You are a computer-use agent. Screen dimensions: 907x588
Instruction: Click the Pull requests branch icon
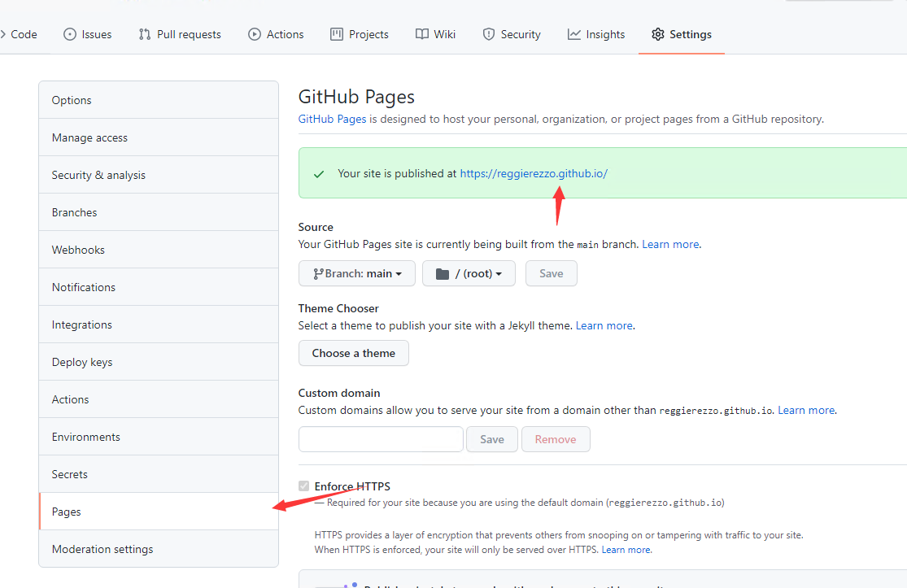coord(145,35)
